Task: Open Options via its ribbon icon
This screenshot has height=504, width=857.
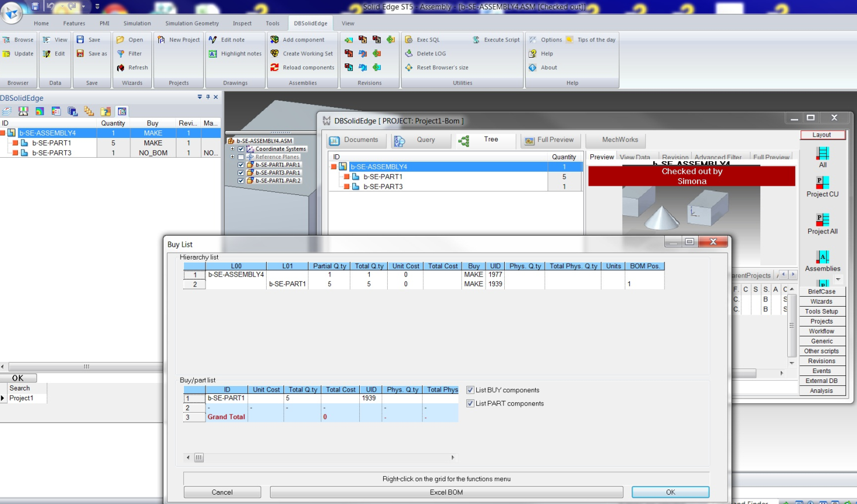Action: tap(533, 40)
